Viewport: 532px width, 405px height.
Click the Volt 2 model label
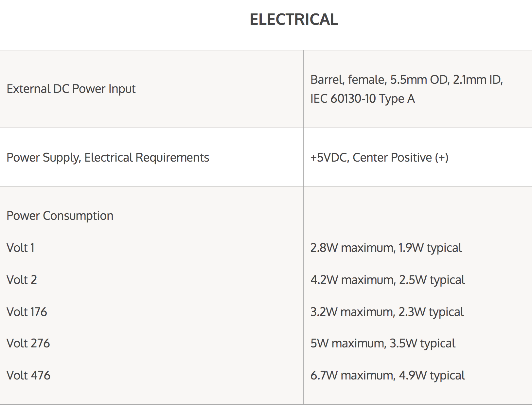tap(22, 280)
